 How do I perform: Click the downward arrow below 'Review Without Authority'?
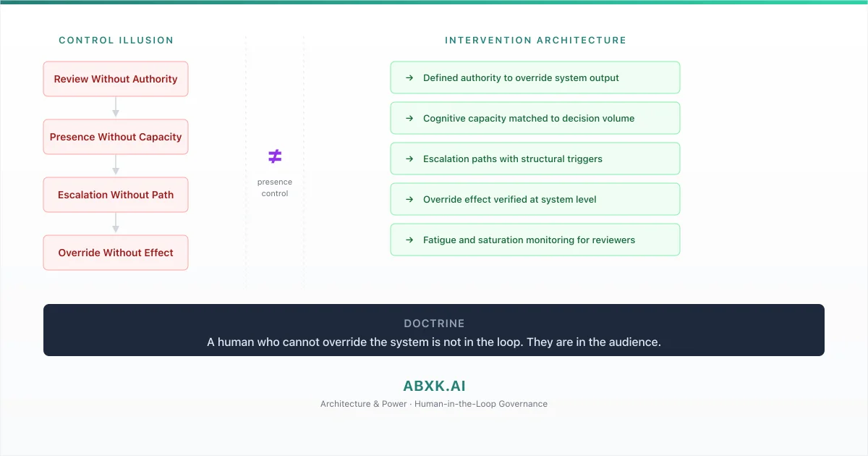point(116,109)
